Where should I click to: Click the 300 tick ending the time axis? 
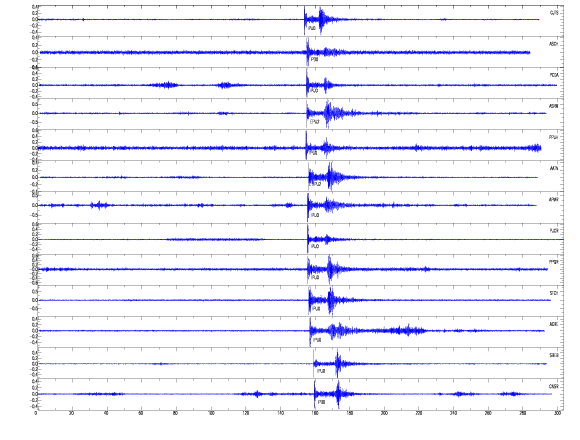(557, 413)
